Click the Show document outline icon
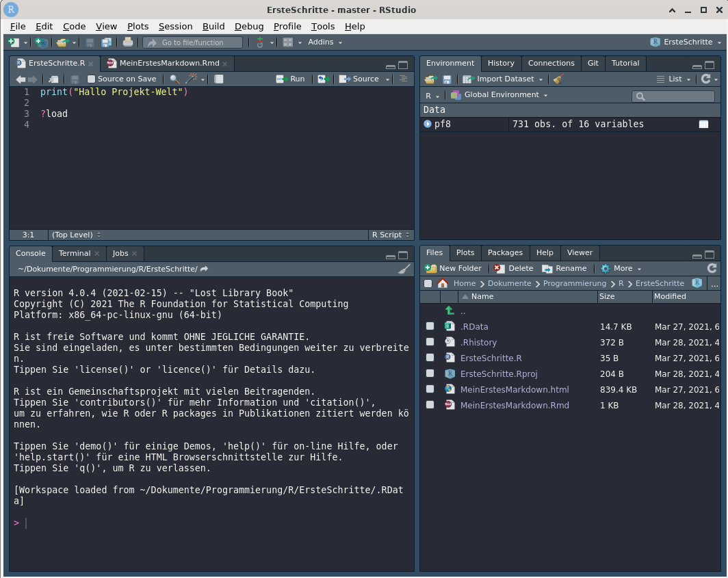Image resolution: width=728 pixels, height=578 pixels. (x=403, y=79)
